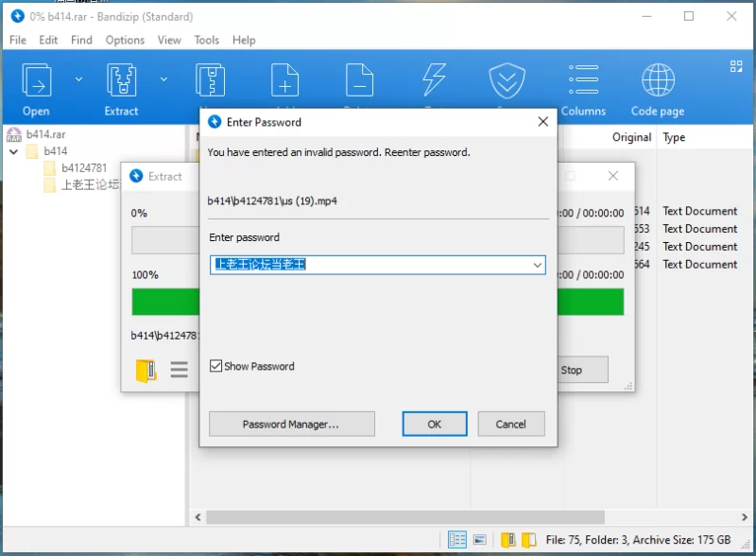Close the Enter Password dialog
The height and width of the screenshot is (556, 756).
click(x=542, y=122)
